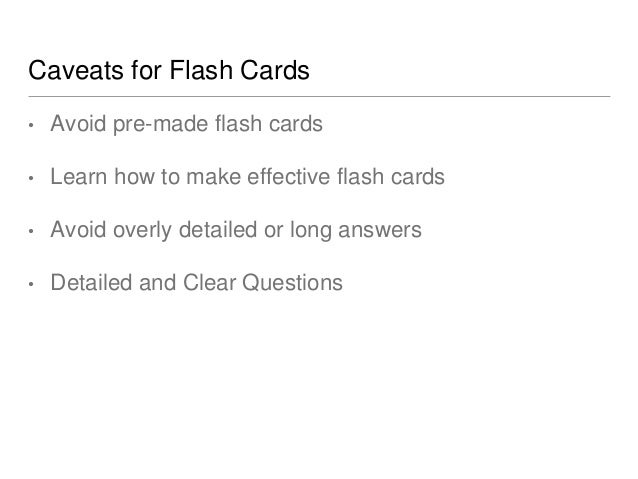The width and height of the screenshot is (638, 479).
Task: Click the word 'overly' in the third bullet
Action: point(142,230)
